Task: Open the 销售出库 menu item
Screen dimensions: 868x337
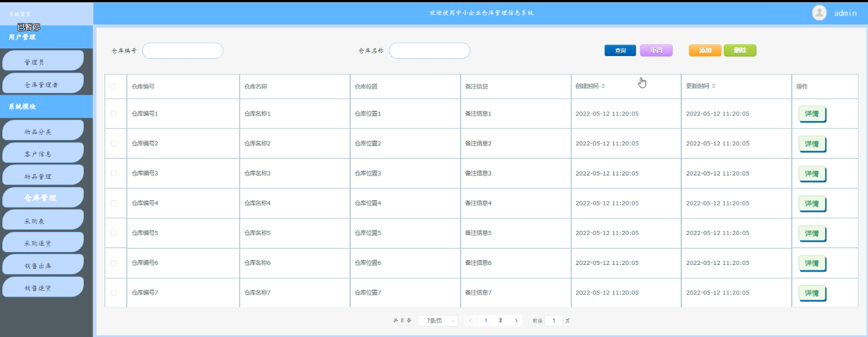Action: pos(43,265)
